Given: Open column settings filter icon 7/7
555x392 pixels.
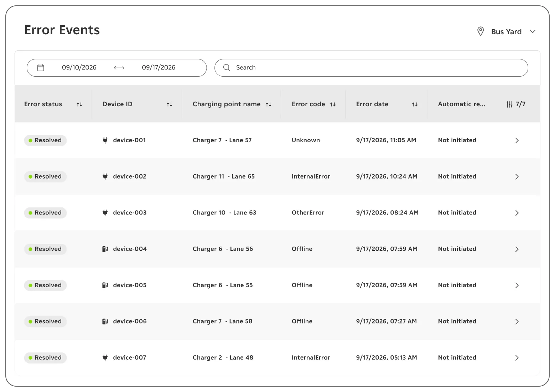Looking at the screenshot, I should [509, 104].
